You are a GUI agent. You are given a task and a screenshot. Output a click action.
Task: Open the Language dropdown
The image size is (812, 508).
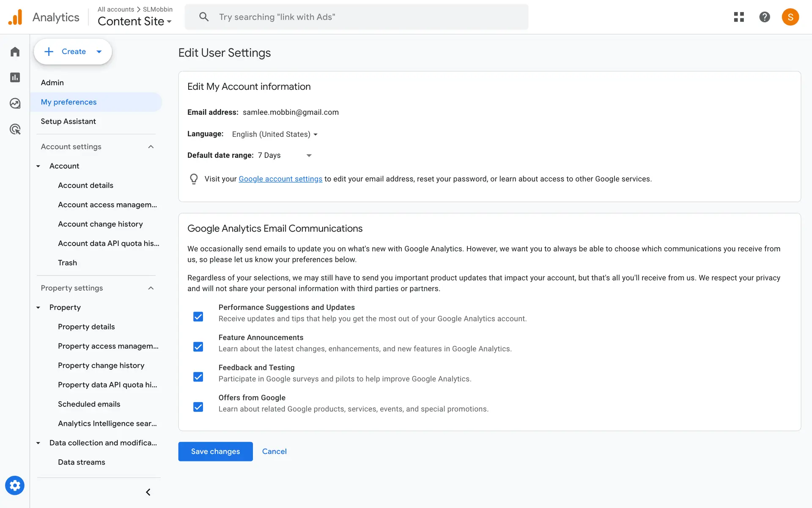click(274, 134)
